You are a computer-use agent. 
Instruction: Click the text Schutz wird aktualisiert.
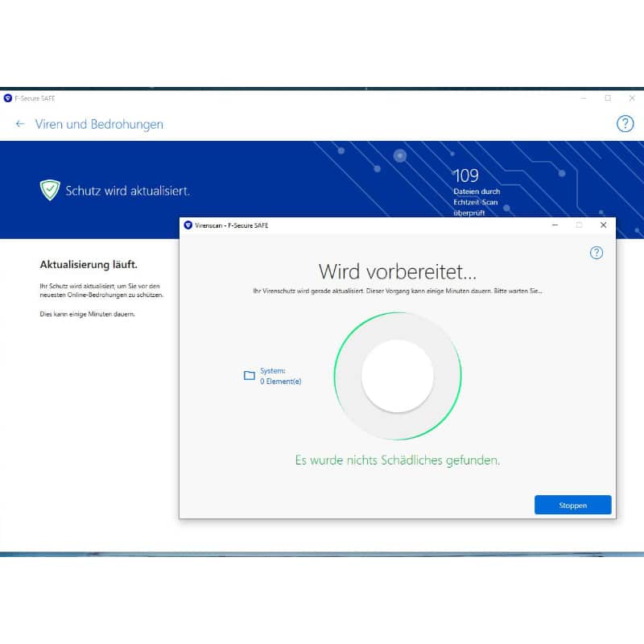[x=128, y=191]
